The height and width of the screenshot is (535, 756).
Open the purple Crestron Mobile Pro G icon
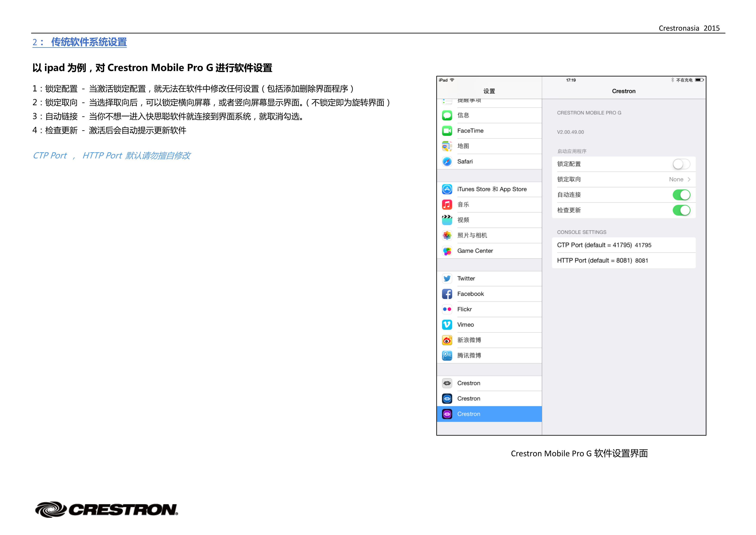447,414
